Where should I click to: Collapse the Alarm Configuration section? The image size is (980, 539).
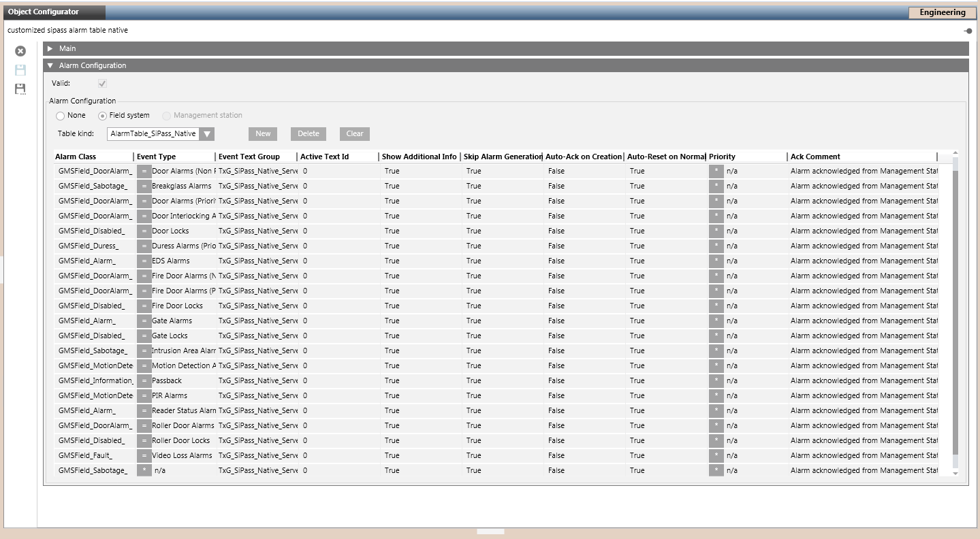click(x=49, y=65)
